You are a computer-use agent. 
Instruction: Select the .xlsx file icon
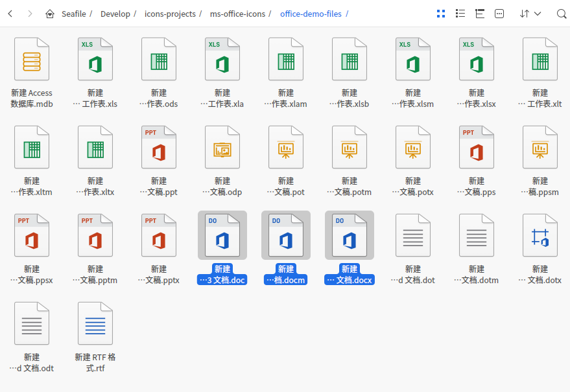point(477,59)
